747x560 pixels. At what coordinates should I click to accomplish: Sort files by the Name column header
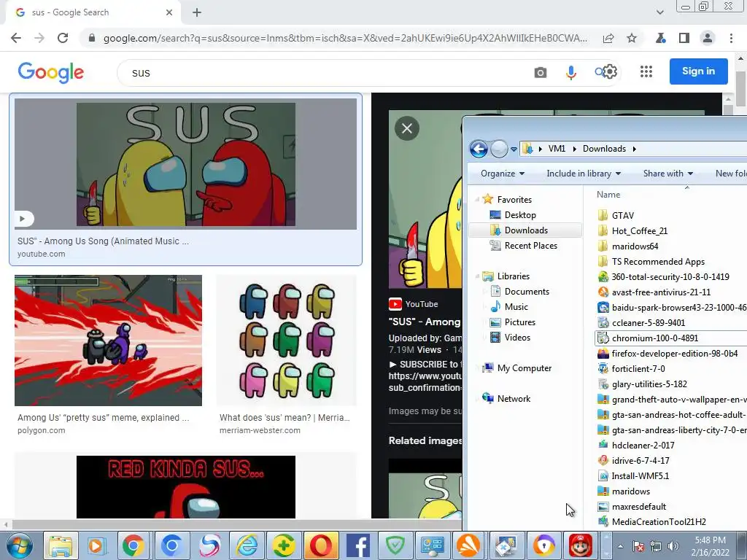click(608, 194)
